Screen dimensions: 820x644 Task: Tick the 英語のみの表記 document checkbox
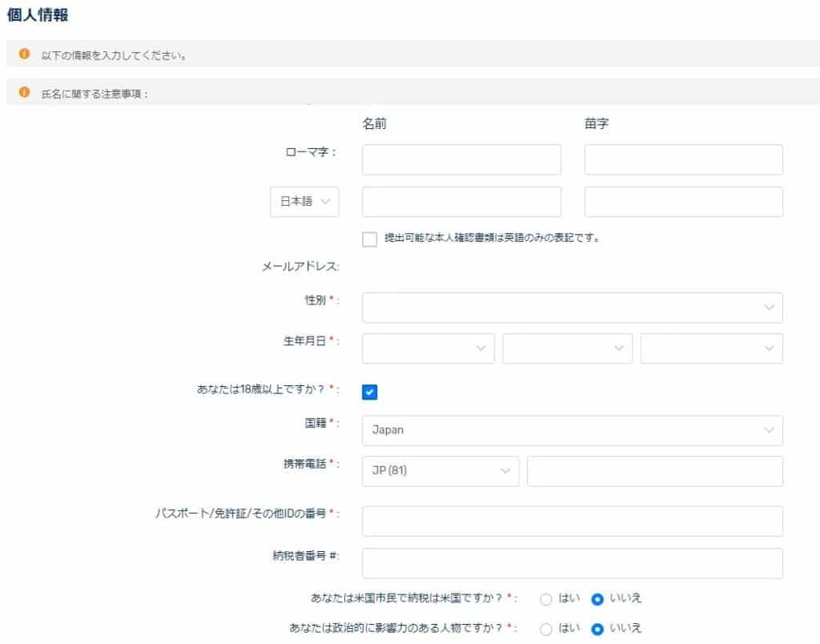coord(370,239)
